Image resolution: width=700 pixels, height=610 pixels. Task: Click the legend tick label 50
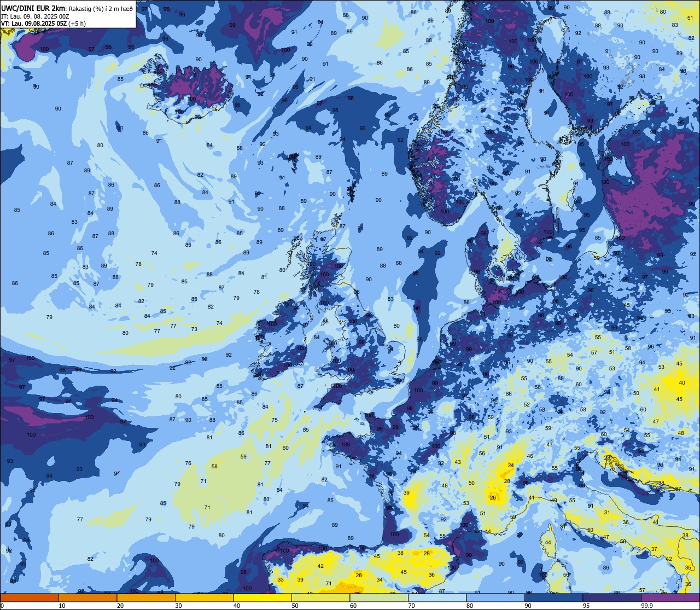tap(295, 606)
